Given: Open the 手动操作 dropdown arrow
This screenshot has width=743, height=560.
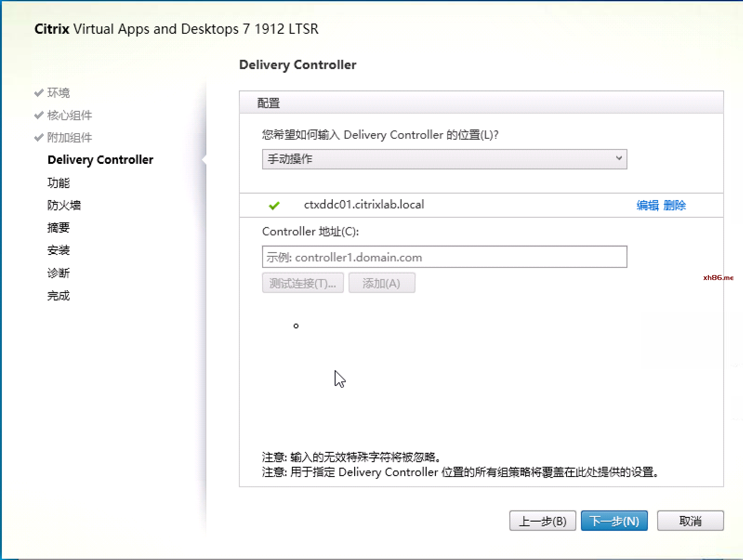Looking at the screenshot, I should tap(618, 159).
